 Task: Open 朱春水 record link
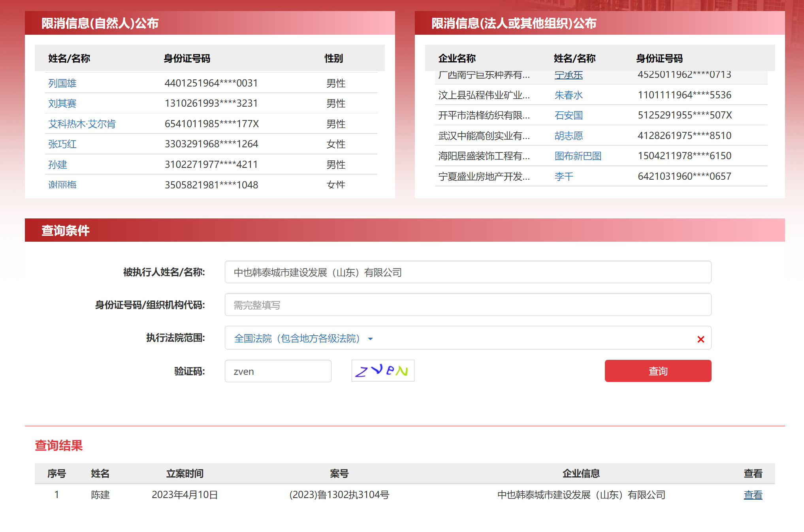[x=569, y=95]
